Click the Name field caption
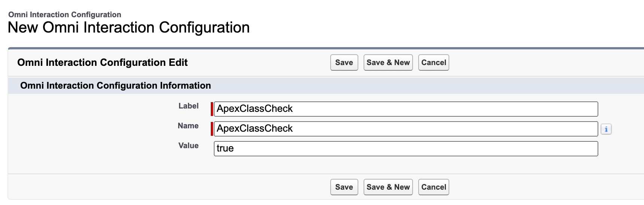Screen dimensions: 644x205 pos(188,126)
